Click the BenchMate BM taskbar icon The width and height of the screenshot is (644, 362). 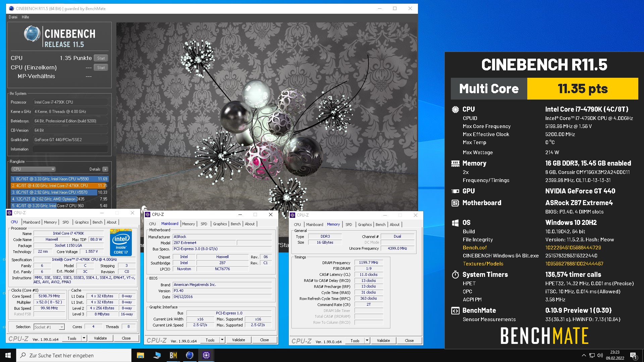point(173,355)
